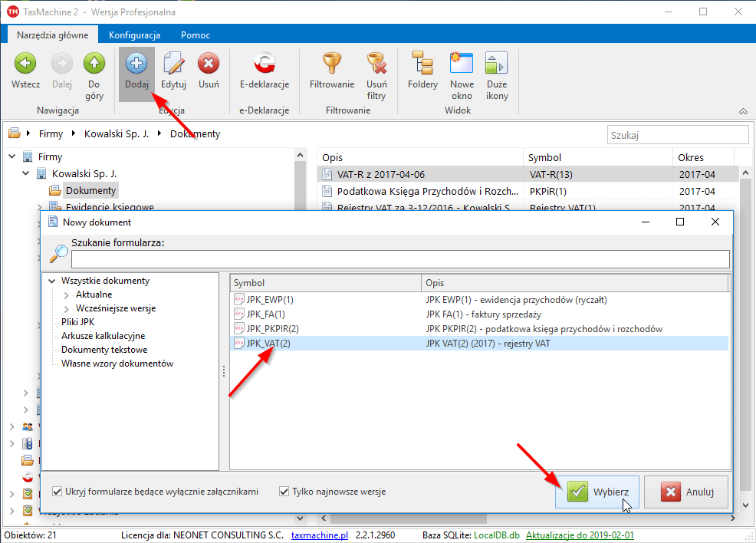Expand the Aktualne tree node

[67, 295]
